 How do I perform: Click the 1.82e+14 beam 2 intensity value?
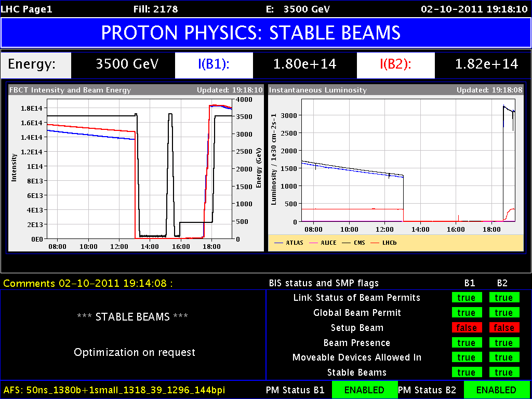coord(486,64)
